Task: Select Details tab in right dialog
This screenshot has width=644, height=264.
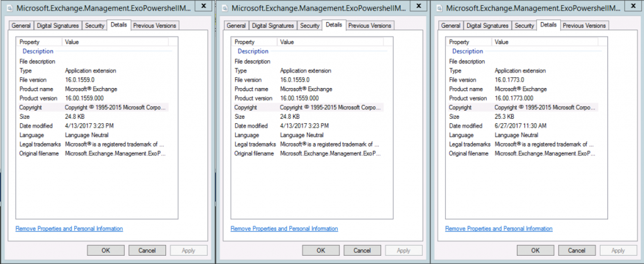Action: pos(548,25)
